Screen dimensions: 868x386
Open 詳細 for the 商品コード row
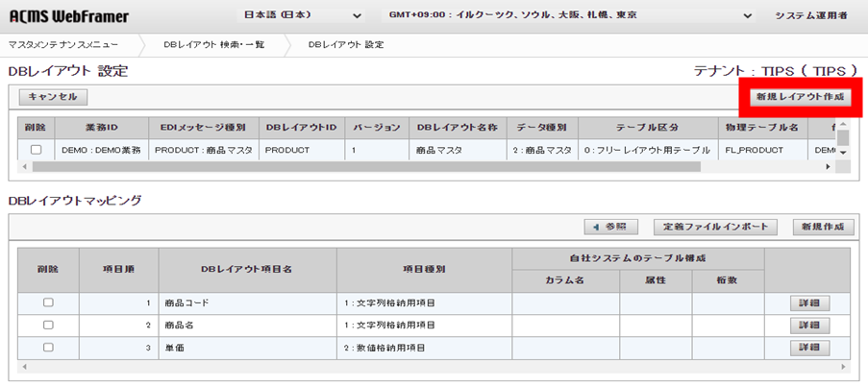808,303
